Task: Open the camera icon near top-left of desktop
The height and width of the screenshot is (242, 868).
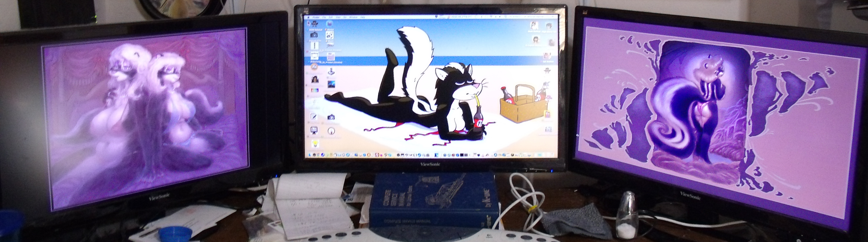Action: click(314, 35)
